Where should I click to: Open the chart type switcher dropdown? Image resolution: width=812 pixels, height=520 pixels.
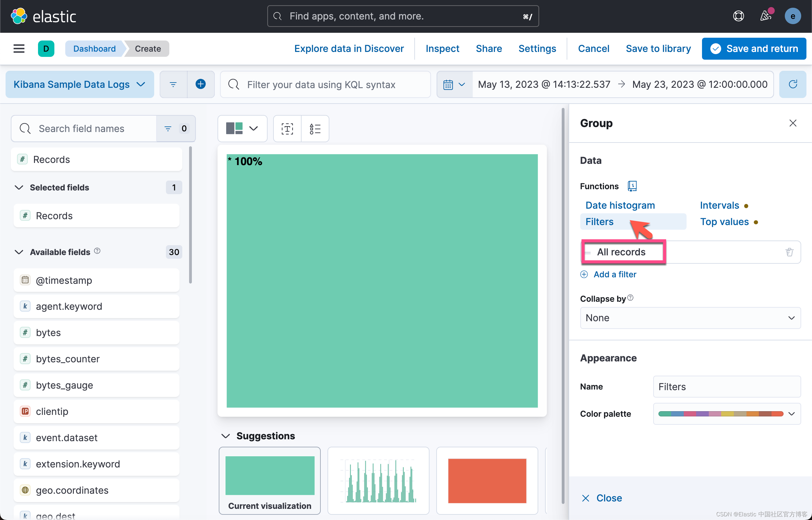242,129
